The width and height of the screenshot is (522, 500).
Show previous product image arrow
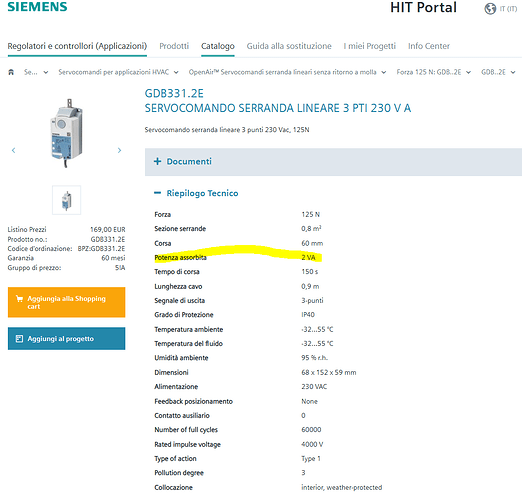coord(13,150)
